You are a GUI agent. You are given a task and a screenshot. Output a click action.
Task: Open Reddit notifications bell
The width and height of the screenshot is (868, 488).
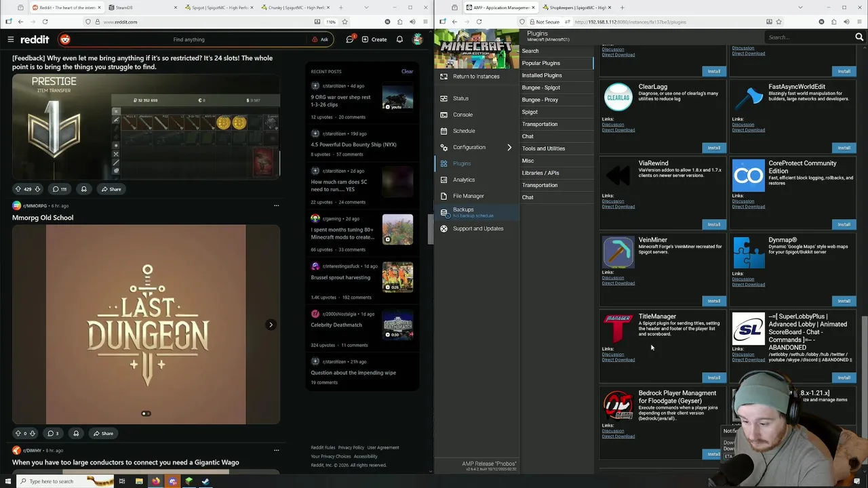(399, 39)
